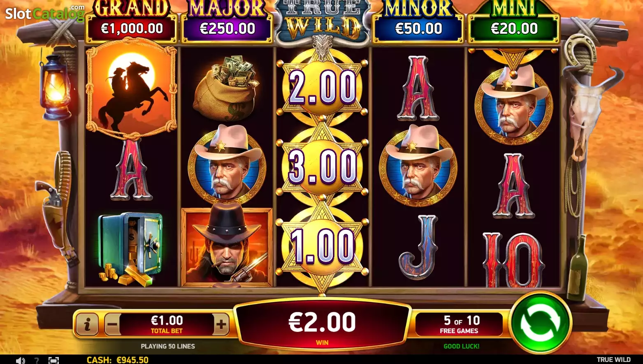Click the SlotCatalog.com logo

click(45, 13)
